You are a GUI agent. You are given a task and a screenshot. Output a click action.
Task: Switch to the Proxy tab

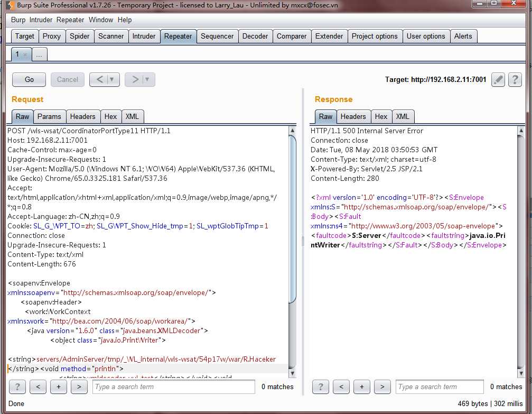(x=52, y=36)
